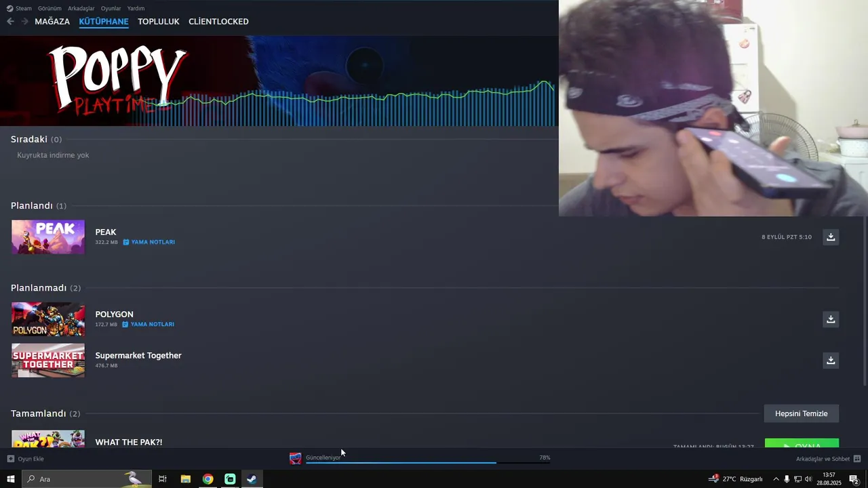
Task: Click the PEAK game title
Action: click(106, 232)
